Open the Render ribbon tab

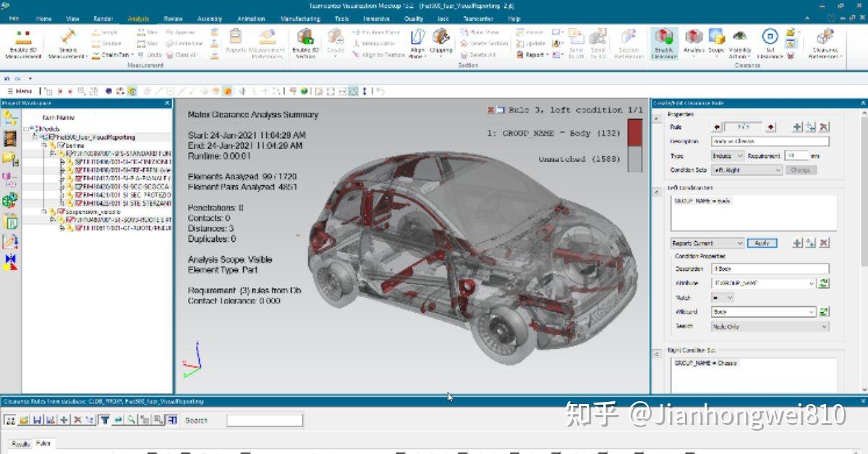tap(103, 19)
